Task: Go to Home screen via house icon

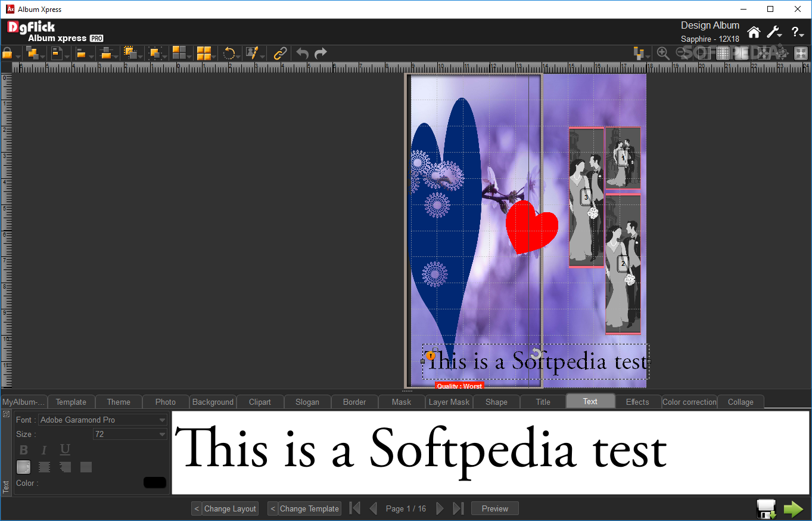Action: pyautogui.click(x=754, y=32)
